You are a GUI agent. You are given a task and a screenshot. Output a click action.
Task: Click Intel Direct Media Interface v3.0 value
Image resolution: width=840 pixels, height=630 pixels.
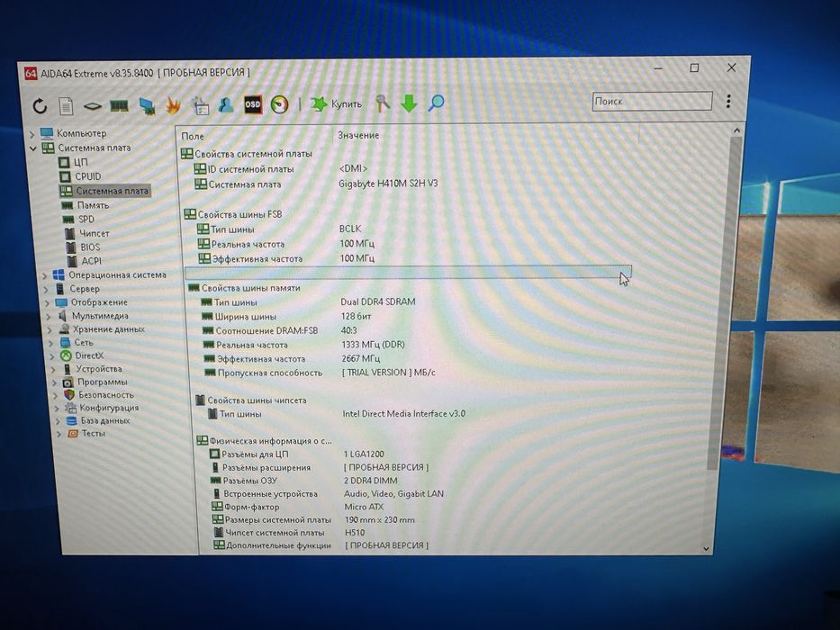click(x=403, y=414)
